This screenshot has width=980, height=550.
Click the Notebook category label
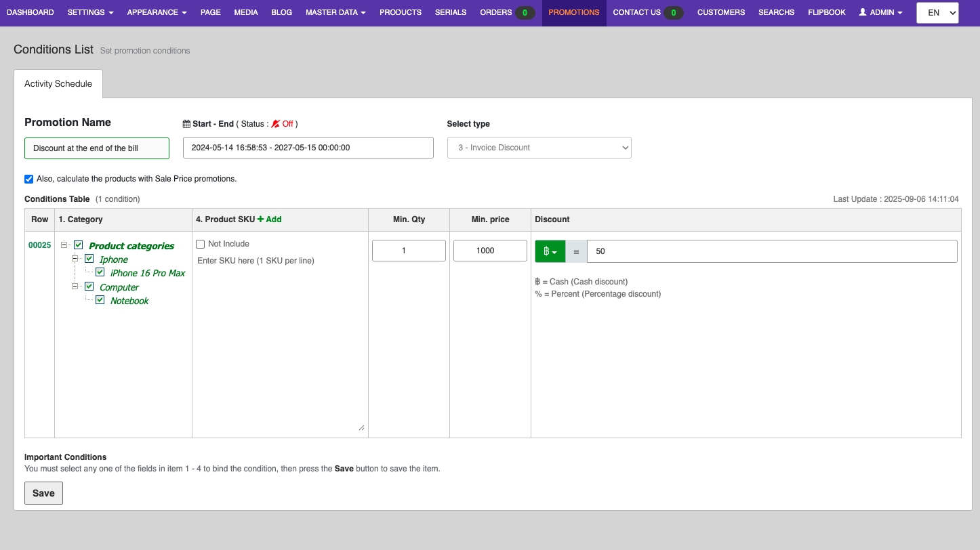(129, 301)
